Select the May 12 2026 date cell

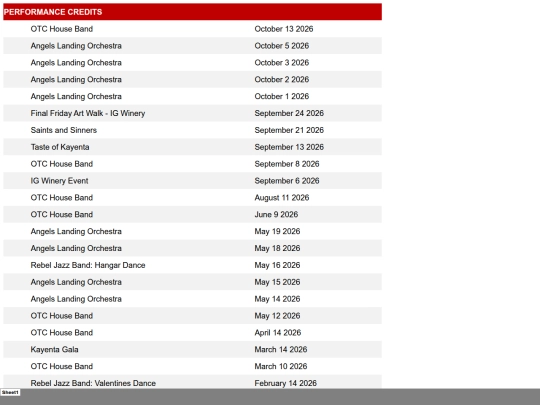coord(277,316)
